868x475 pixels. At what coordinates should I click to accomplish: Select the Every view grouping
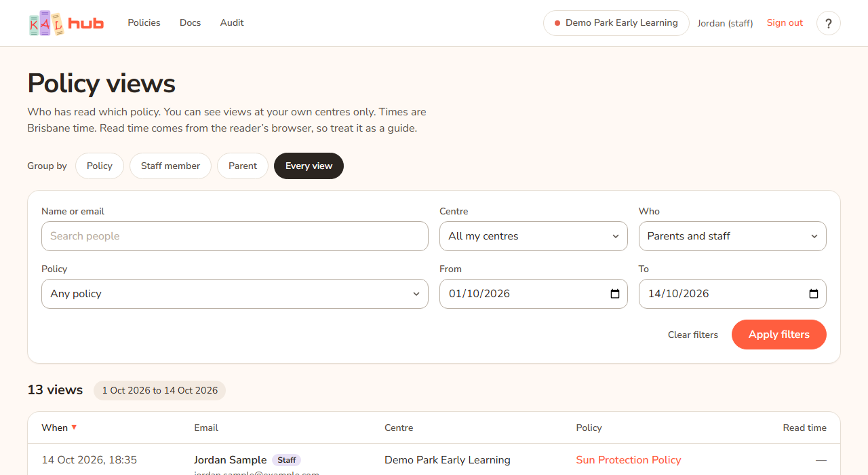pos(309,166)
